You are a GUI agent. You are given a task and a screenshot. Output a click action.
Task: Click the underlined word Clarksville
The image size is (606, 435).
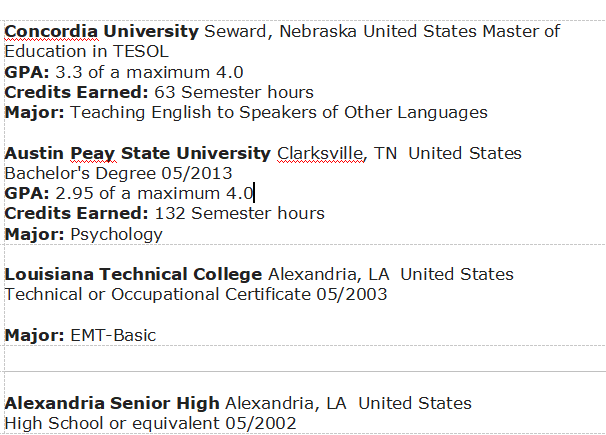[320, 153]
